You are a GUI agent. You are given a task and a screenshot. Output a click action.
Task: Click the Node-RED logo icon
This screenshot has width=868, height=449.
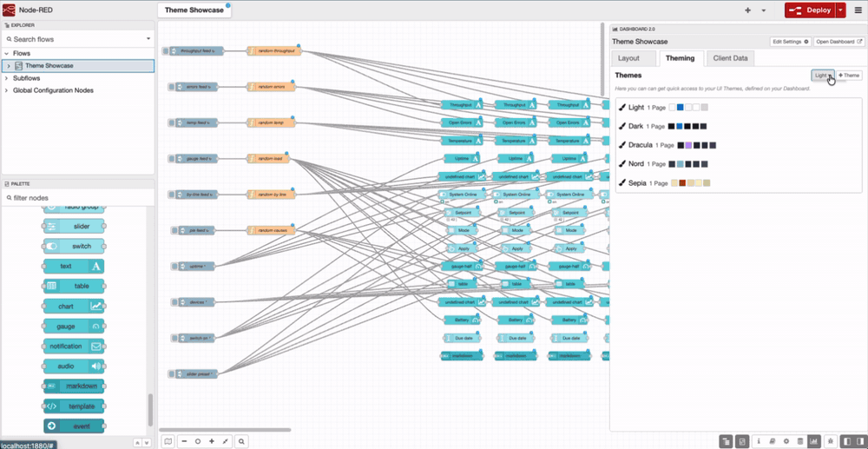click(x=9, y=10)
